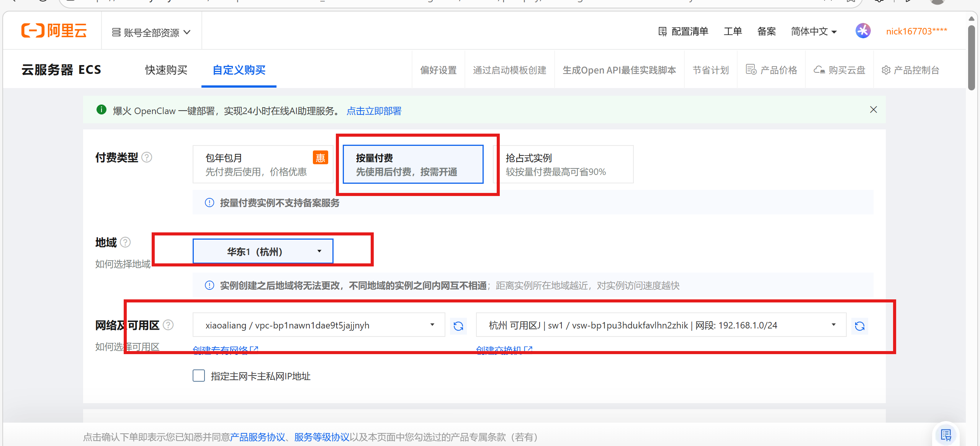Expand 华东1（杭州）region dropdown

pyautogui.click(x=263, y=252)
